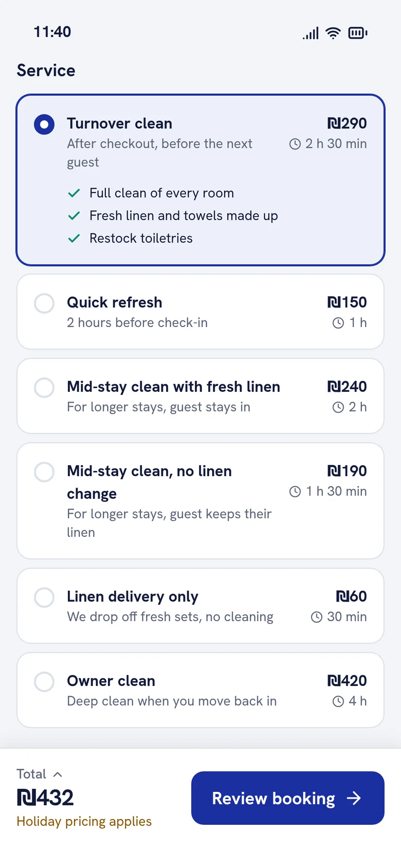Click the clock icon next to 4 h duration
Screen dimensions: 401x868
338,701
